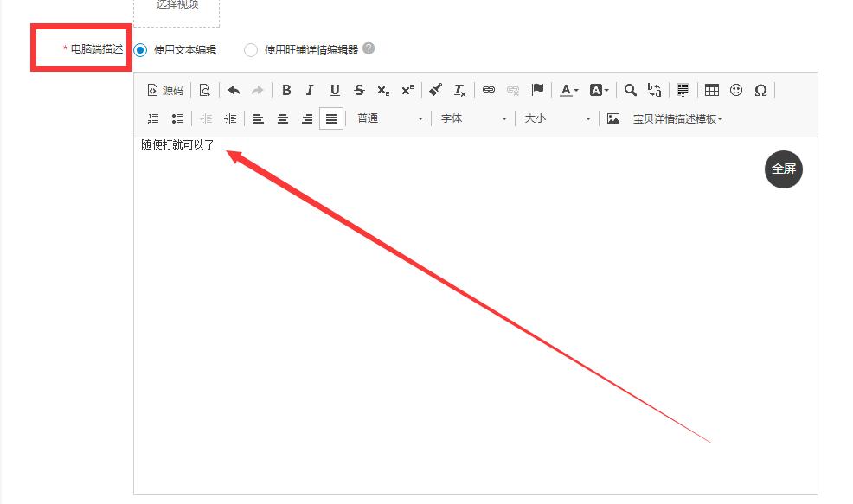Remove the hyperlink

point(512,90)
